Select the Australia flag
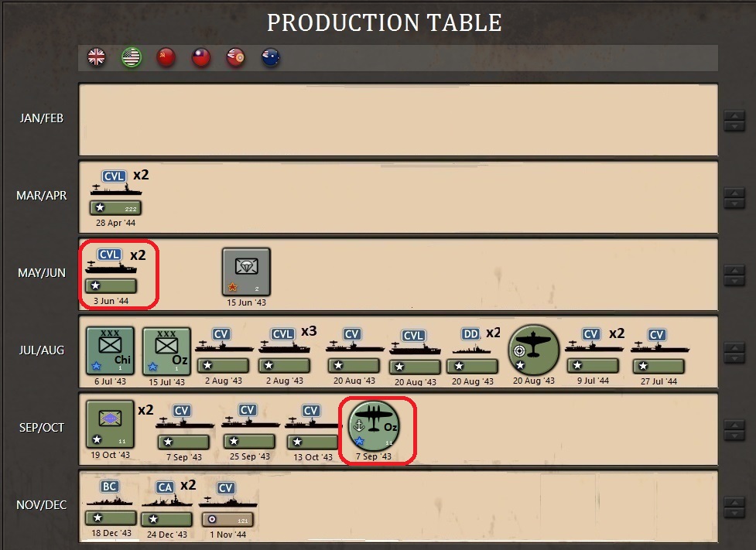756x550 pixels. click(x=271, y=57)
